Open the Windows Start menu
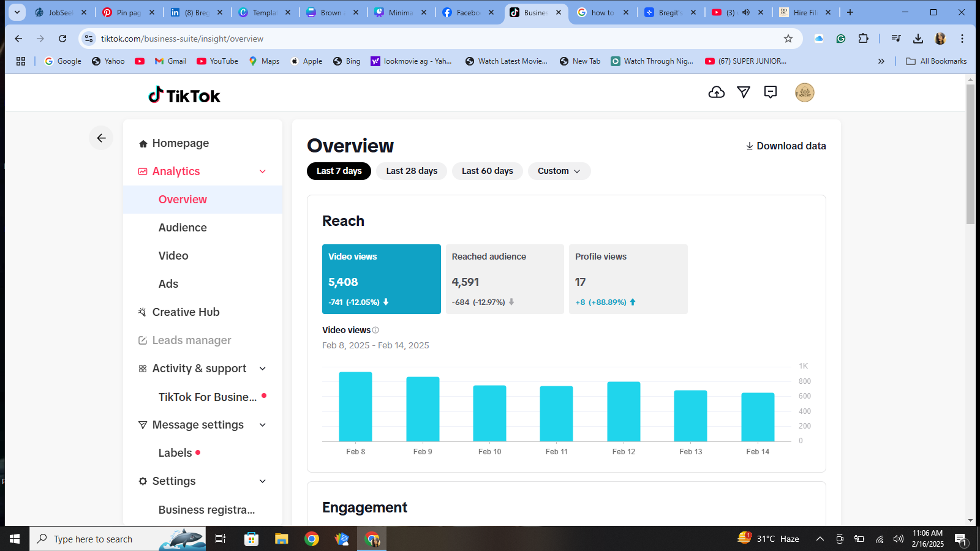Viewport: 980px width, 551px height. [15, 539]
